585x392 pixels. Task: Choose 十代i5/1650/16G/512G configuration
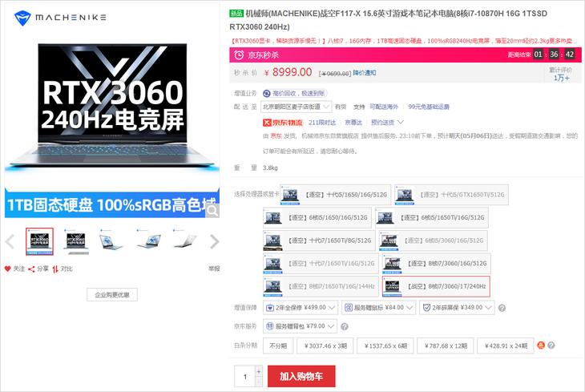[336, 195]
